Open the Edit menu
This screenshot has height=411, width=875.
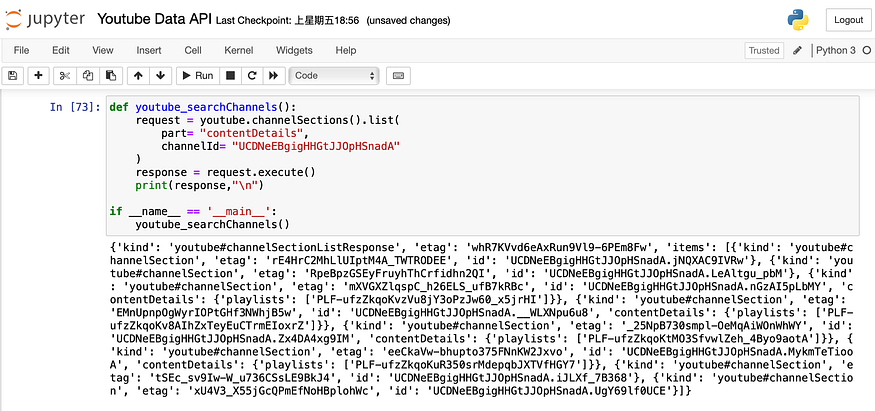tap(61, 50)
